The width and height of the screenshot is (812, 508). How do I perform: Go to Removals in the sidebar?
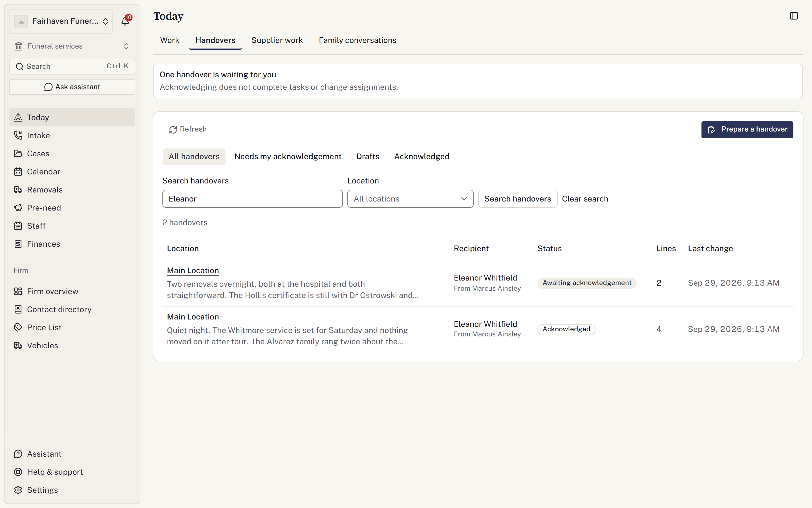point(72,190)
